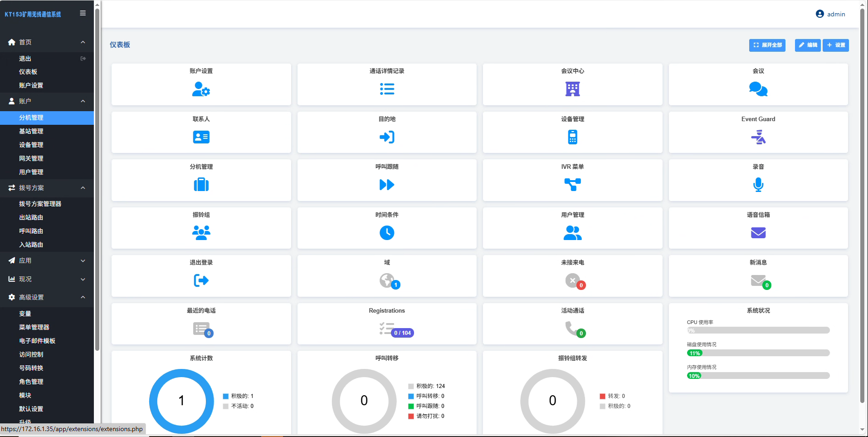868x437 pixels.
Task: Click the 编辑 button
Action: click(807, 45)
